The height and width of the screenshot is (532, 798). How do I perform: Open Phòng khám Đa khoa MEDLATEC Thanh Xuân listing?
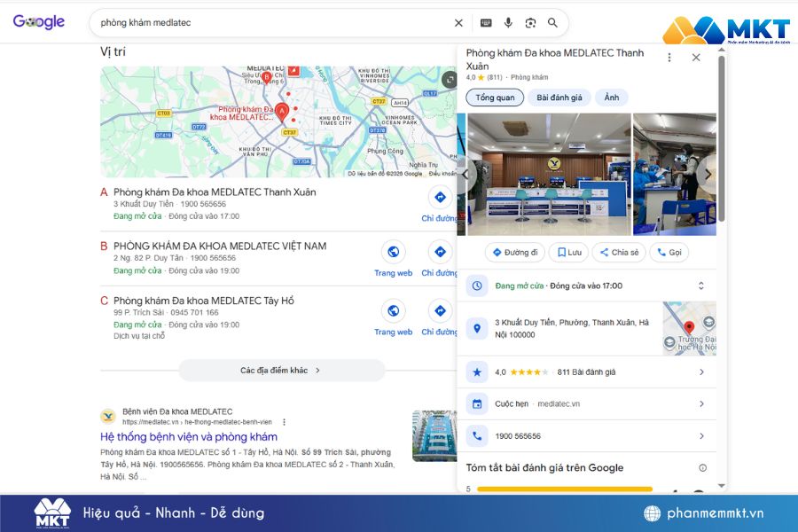pyautogui.click(x=215, y=192)
